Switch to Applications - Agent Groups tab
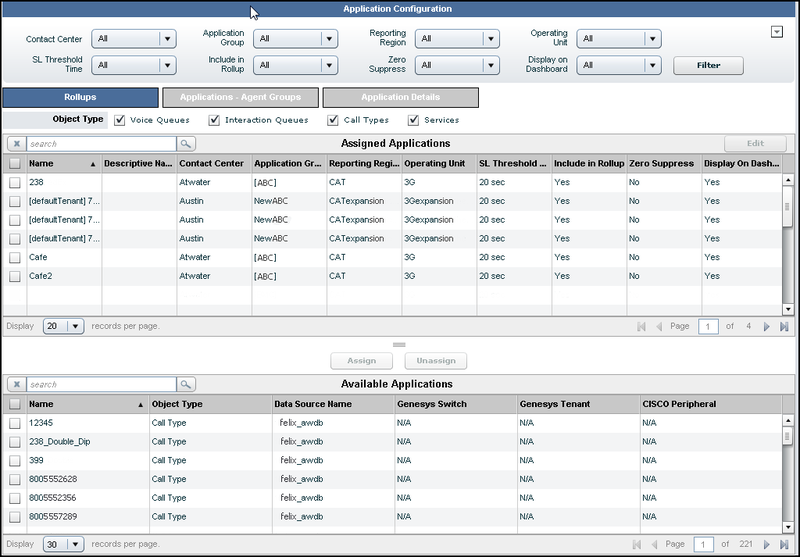Screen dimensions: 800x557 point(240,97)
